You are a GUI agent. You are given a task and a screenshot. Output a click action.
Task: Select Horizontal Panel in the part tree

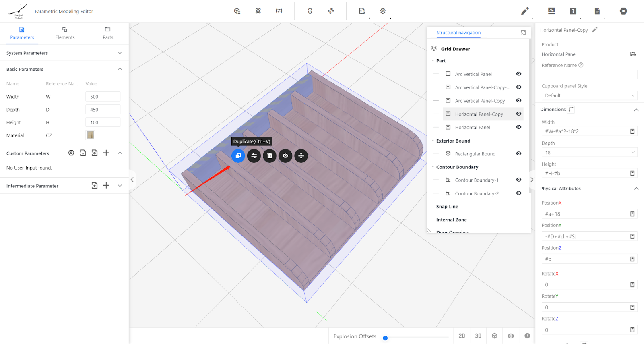click(x=472, y=127)
